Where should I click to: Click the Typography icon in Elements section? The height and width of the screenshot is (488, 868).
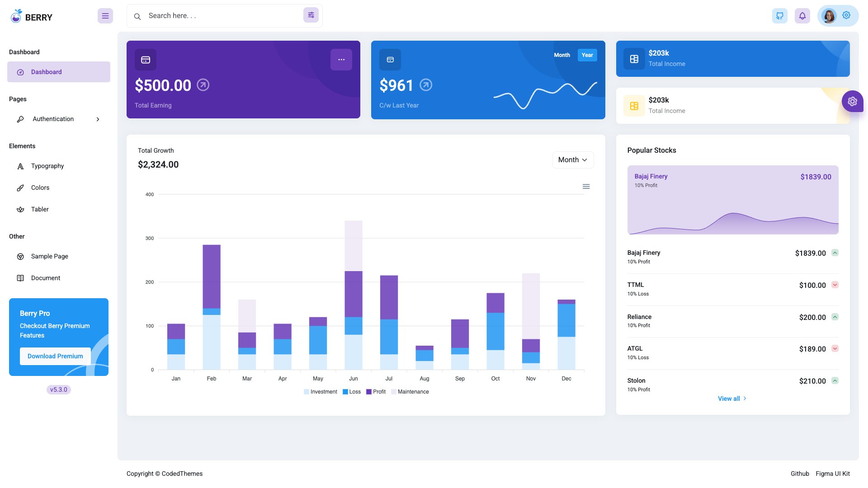click(20, 166)
